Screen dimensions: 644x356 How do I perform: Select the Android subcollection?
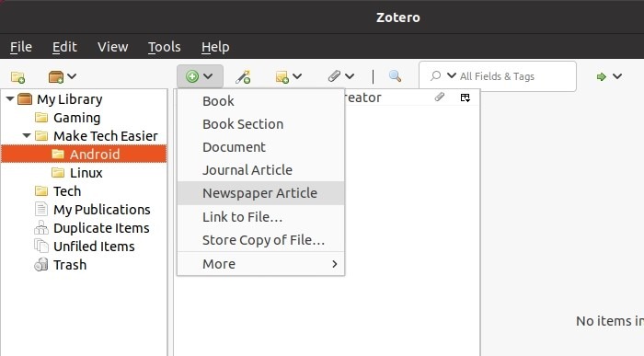(84, 154)
